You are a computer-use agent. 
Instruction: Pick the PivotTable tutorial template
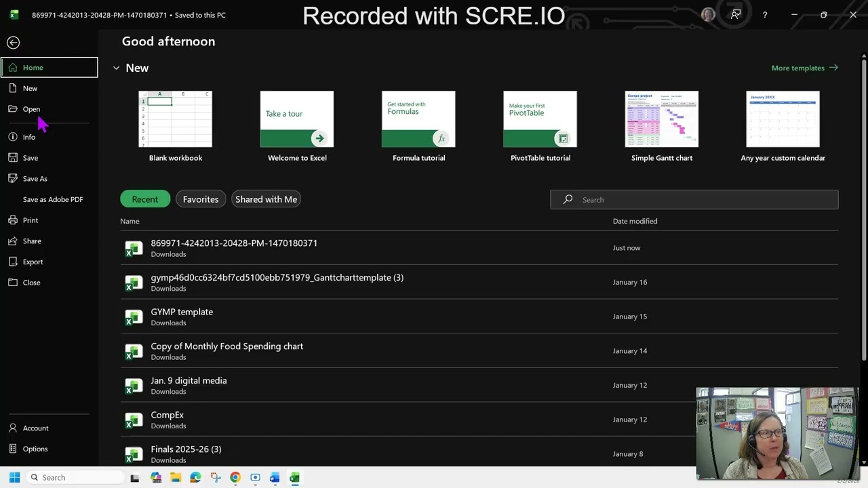[x=540, y=127]
